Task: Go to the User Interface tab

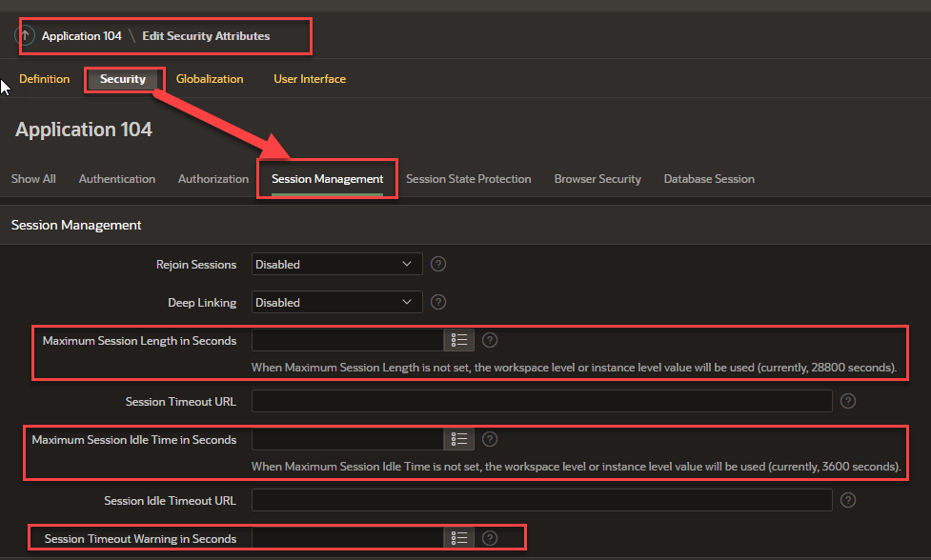Action: coord(310,79)
